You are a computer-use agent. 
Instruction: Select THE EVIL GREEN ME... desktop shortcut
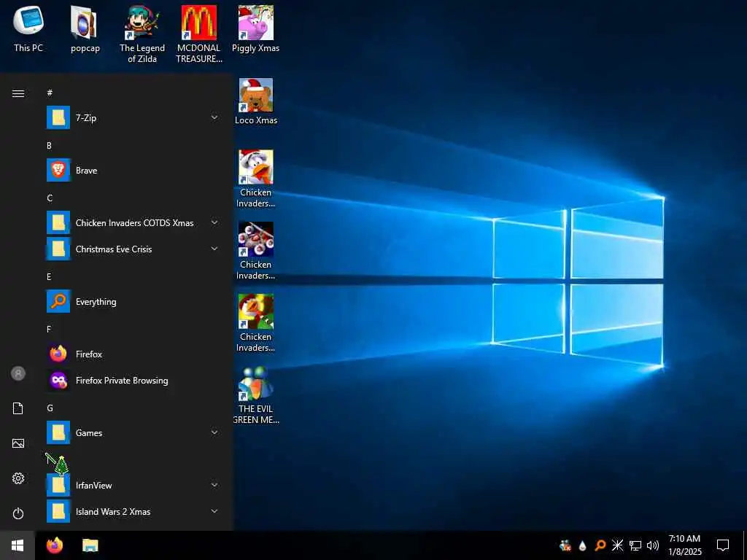256,395
